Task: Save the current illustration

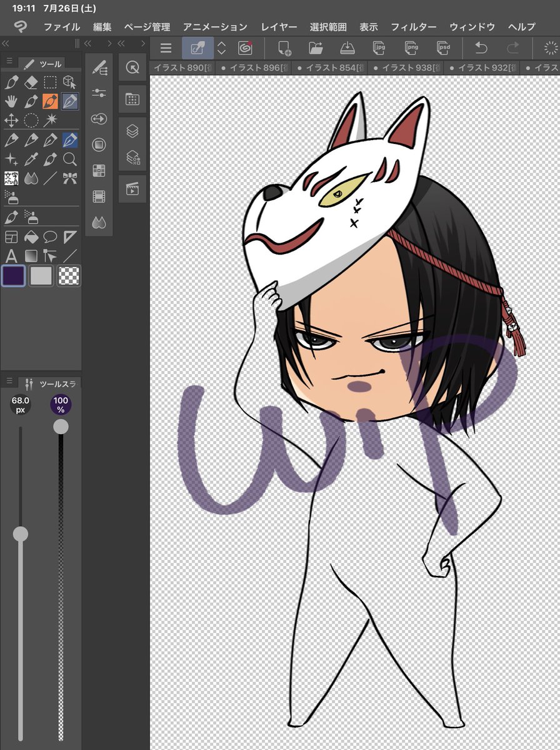Action: click(347, 48)
